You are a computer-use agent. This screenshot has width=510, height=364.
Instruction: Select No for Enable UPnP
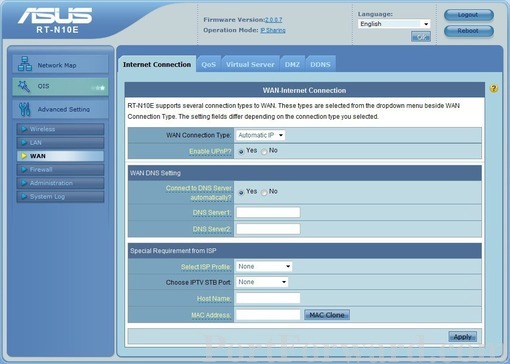coord(264,152)
